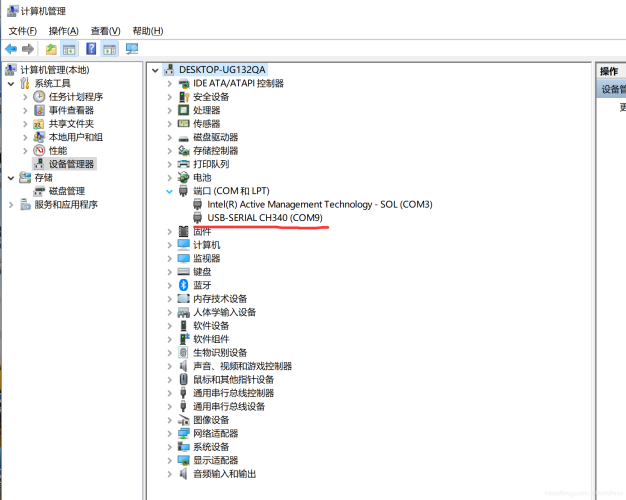Select the 计算机 device category
The image size is (626, 500).
pyautogui.click(x=206, y=245)
